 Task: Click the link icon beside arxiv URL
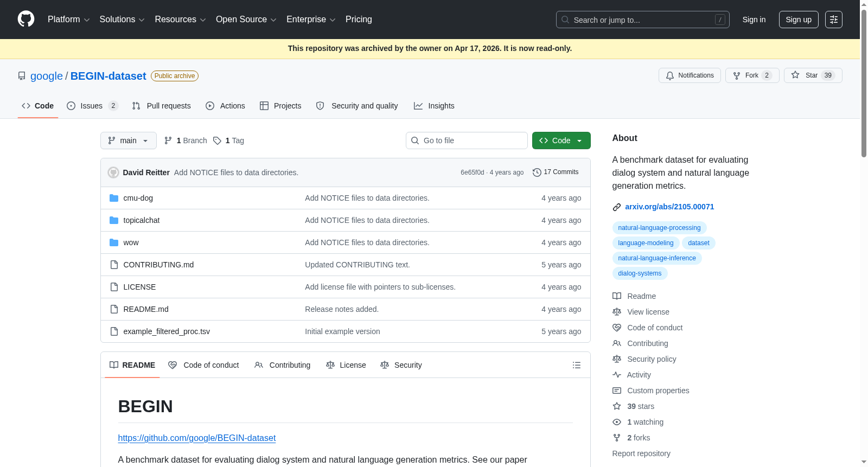click(617, 207)
